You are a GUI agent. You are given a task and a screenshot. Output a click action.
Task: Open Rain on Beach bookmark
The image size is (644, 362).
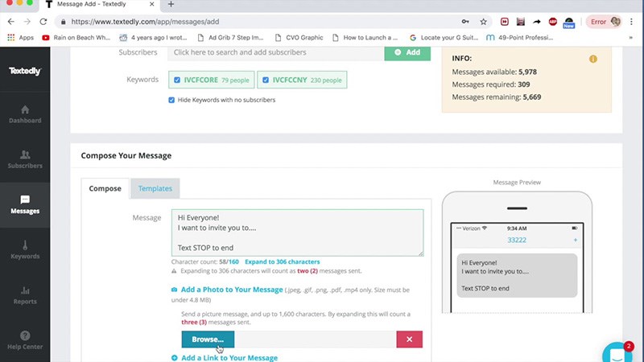pos(76,37)
